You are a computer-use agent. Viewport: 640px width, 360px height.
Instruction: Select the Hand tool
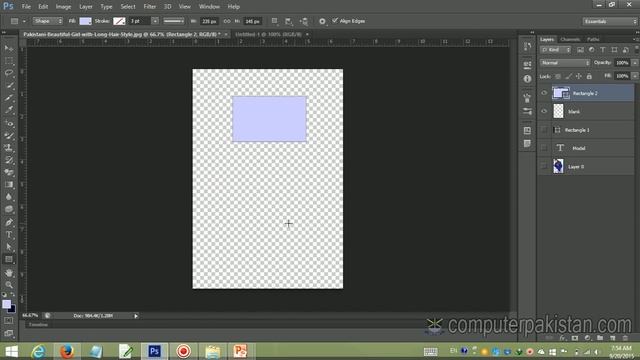click(9, 273)
